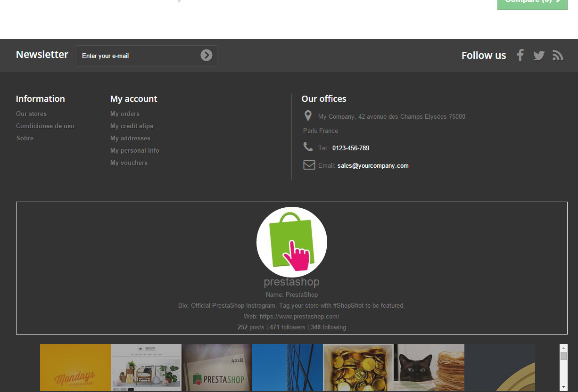The image size is (578, 392).
Task: Open the PrestaShop 421B sign thumbnail
Action: coord(217,367)
